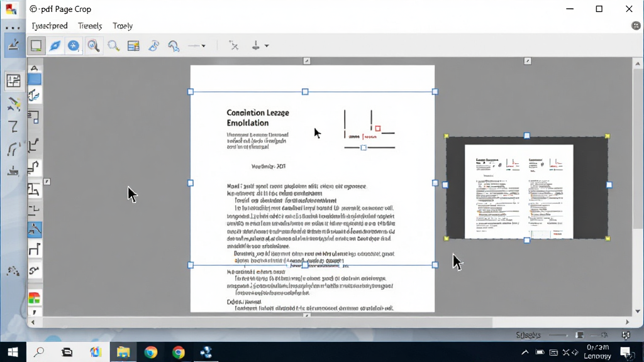Open the Toely menu

[x=123, y=26]
